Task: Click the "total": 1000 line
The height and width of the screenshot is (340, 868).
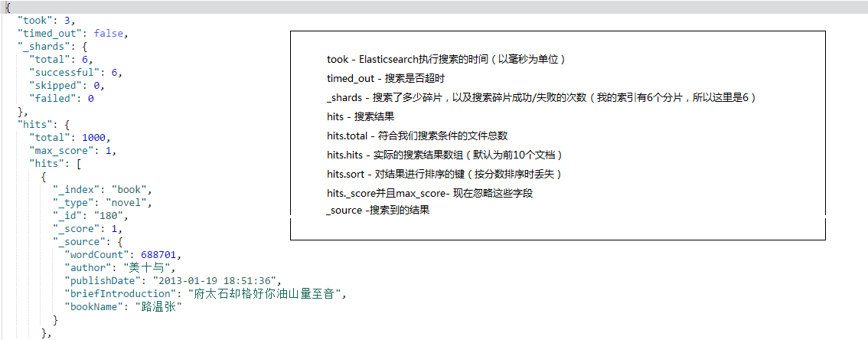Action: (70, 137)
